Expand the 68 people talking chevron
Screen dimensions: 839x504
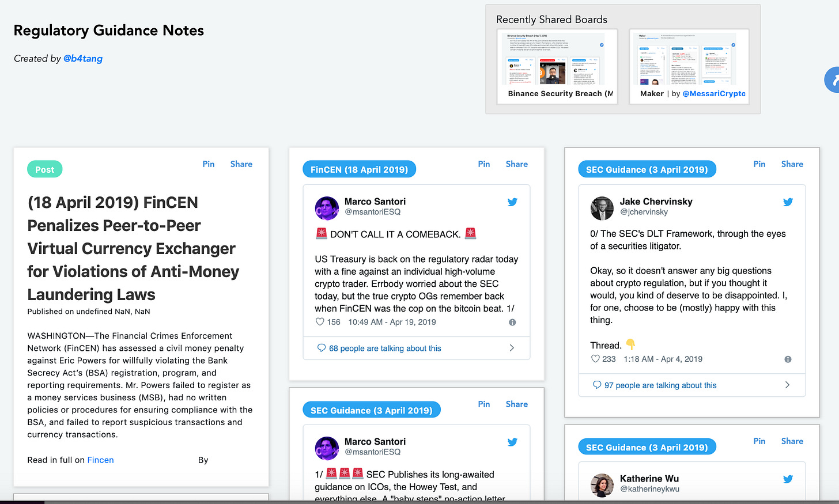coord(512,348)
